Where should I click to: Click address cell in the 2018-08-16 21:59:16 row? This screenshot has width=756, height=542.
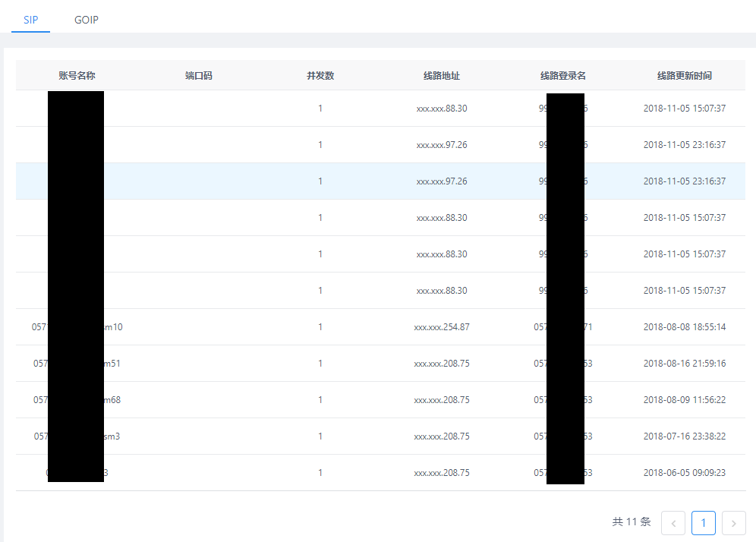[x=442, y=363]
